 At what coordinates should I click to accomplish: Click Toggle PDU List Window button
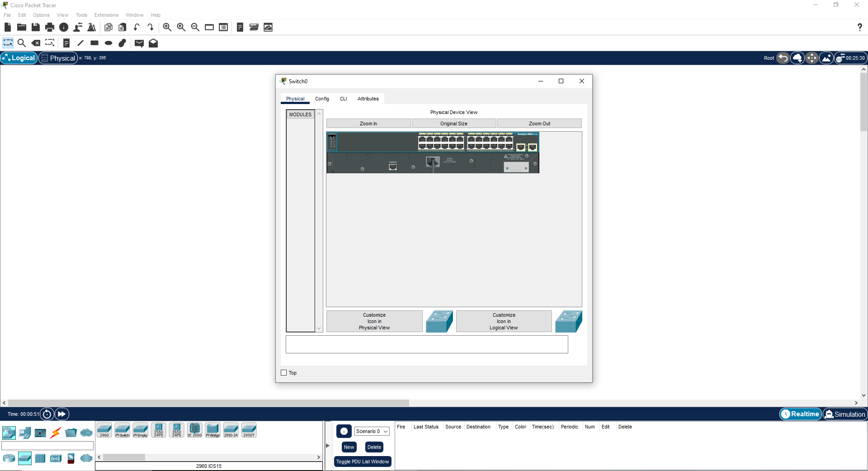362,461
